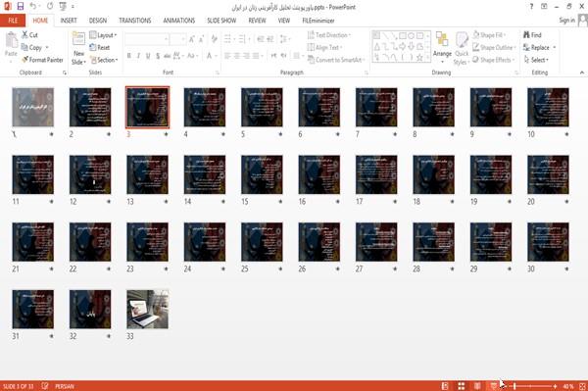The width and height of the screenshot is (588, 391).
Task: Select slide 32 thumbnail
Action: tap(90, 310)
